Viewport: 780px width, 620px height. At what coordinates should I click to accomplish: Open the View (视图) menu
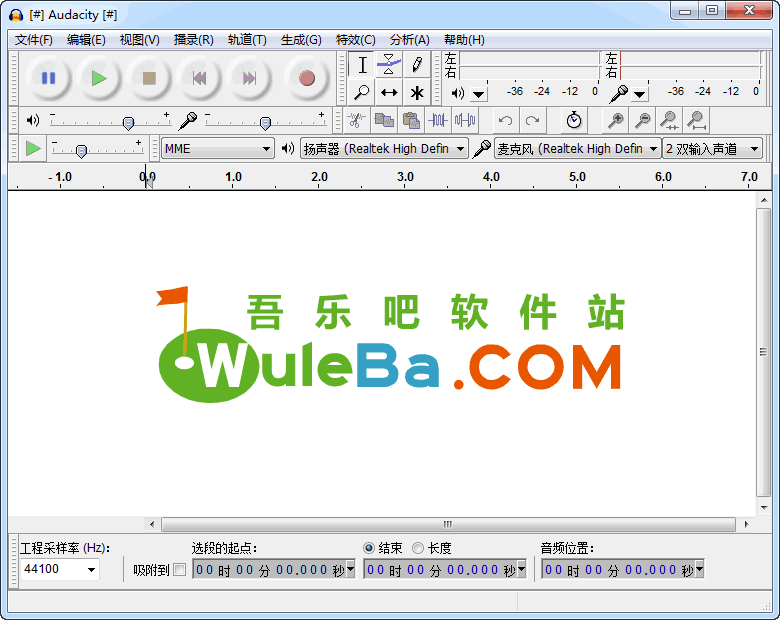[139, 40]
